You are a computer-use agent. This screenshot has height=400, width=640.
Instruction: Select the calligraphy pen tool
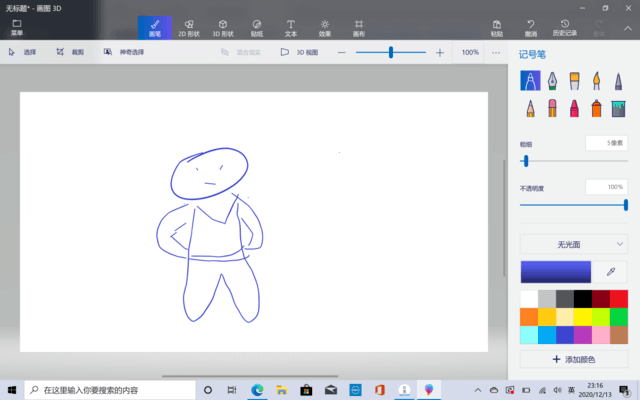coord(552,80)
